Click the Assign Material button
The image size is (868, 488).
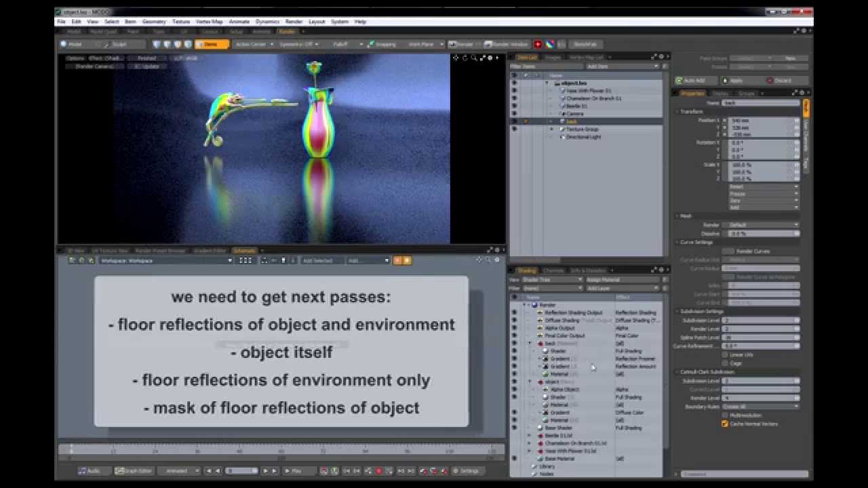[x=622, y=279]
